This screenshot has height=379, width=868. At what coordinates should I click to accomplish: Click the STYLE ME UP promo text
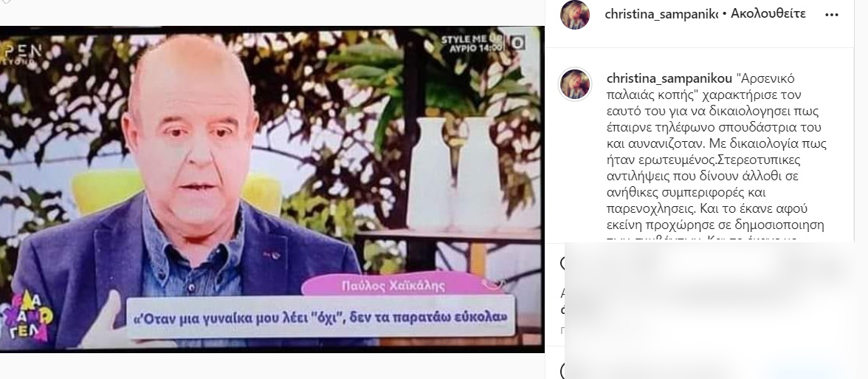point(471,43)
